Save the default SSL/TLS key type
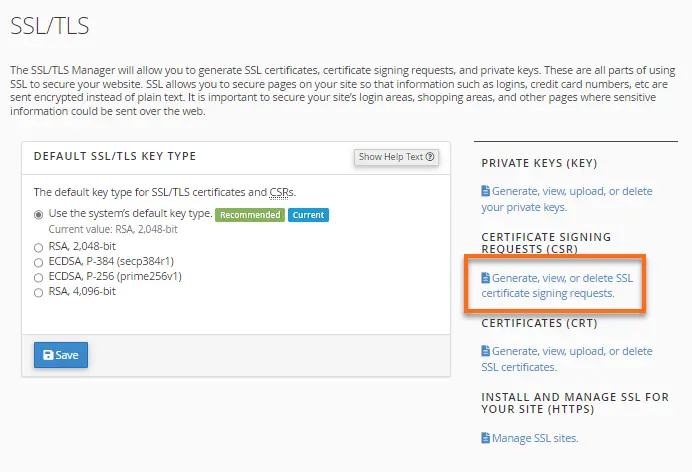 62,355
